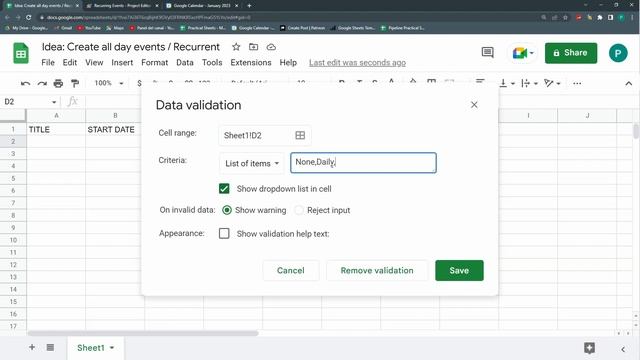Open a new browser tab
640x360 pixels.
click(249, 6)
